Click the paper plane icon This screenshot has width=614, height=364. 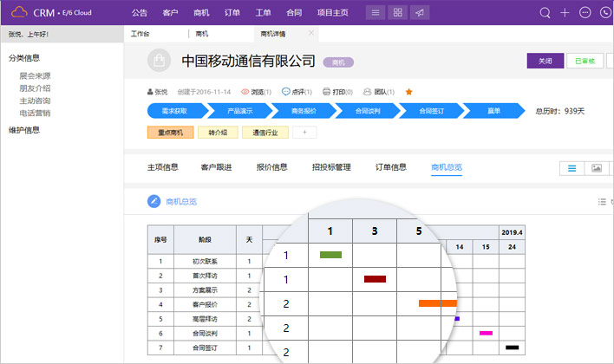click(420, 13)
